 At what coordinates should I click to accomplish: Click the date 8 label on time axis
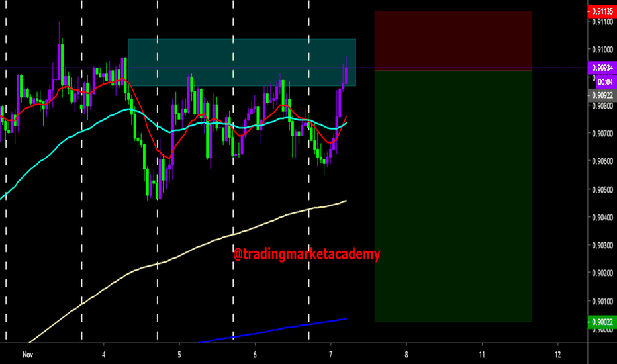tap(406, 355)
